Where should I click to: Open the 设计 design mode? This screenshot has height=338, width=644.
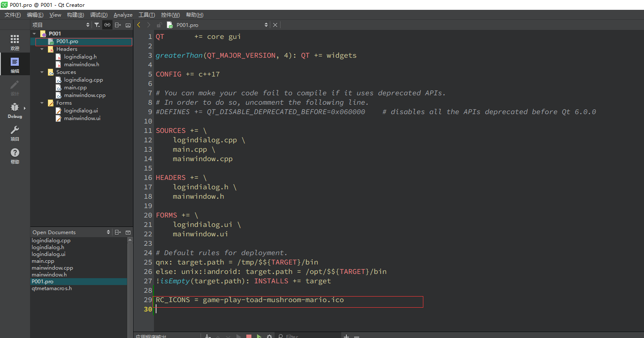(15, 88)
